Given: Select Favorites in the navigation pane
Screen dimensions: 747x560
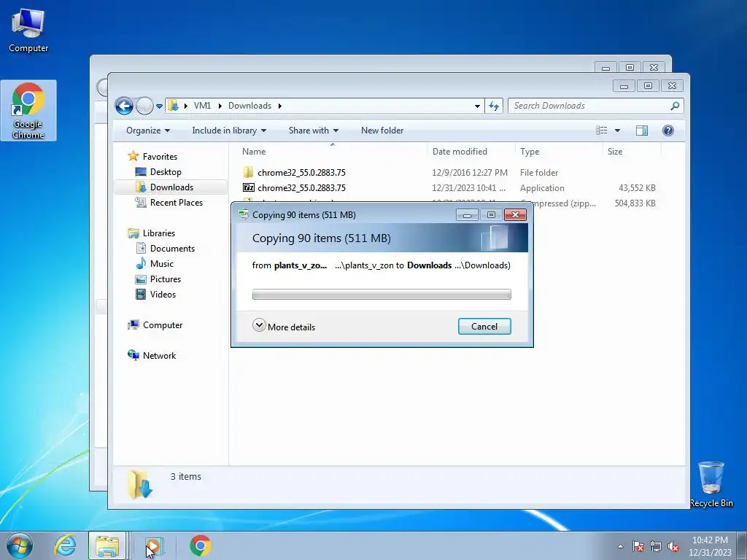Looking at the screenshot, I should point(160,157).
